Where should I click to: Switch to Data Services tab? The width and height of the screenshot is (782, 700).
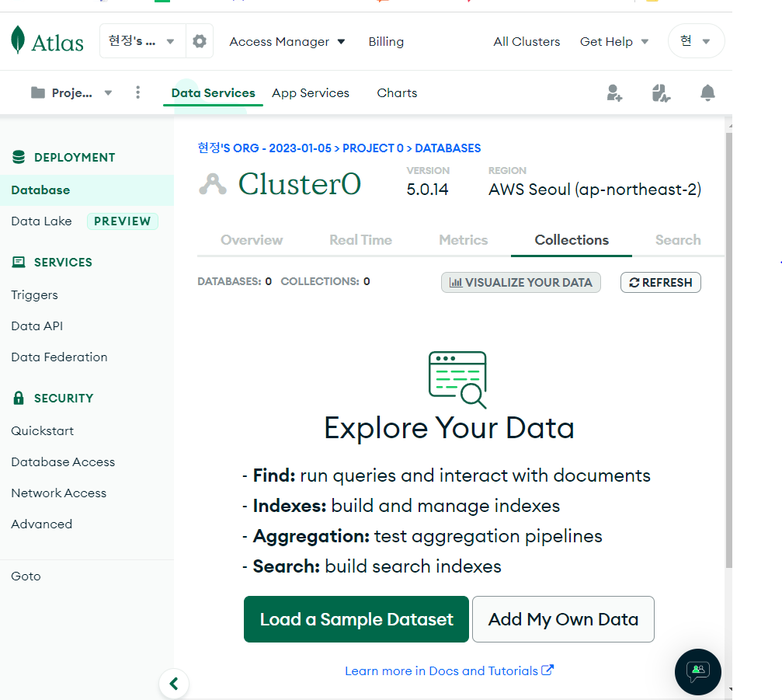click(x=213, y=92)
